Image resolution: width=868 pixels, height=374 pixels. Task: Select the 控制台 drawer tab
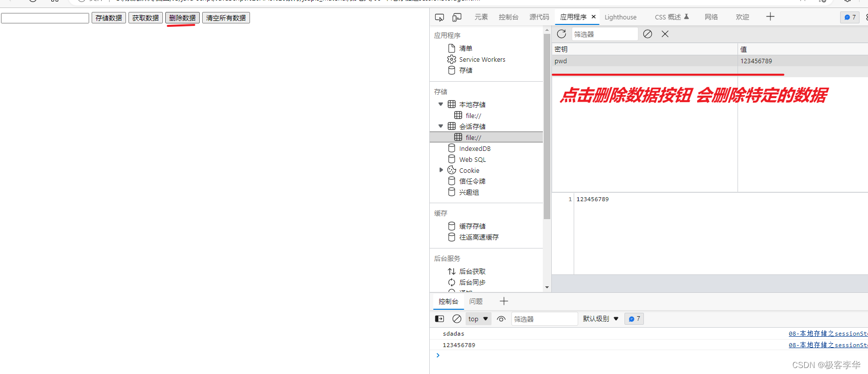pyautogui.click(x=448, y=301)
